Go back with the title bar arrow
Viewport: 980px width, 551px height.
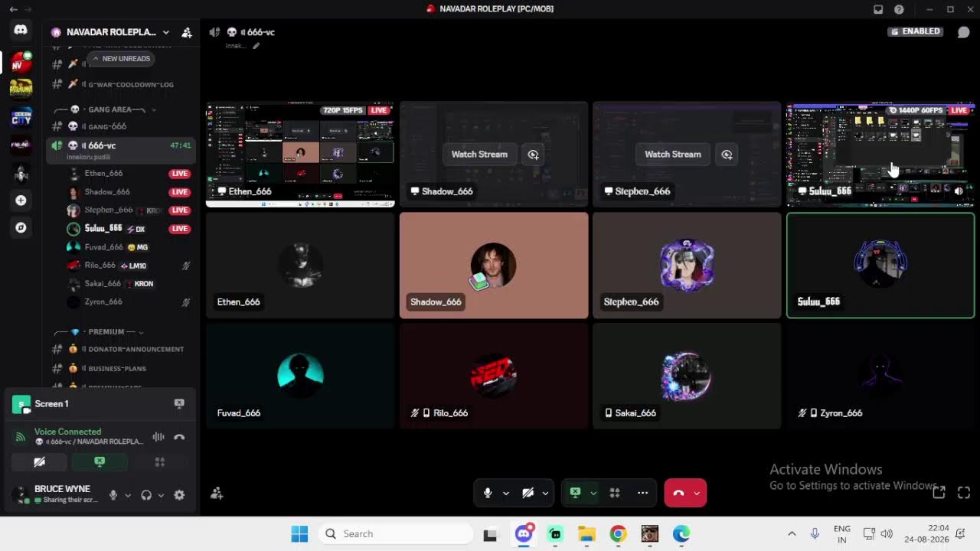pos(13,9)
